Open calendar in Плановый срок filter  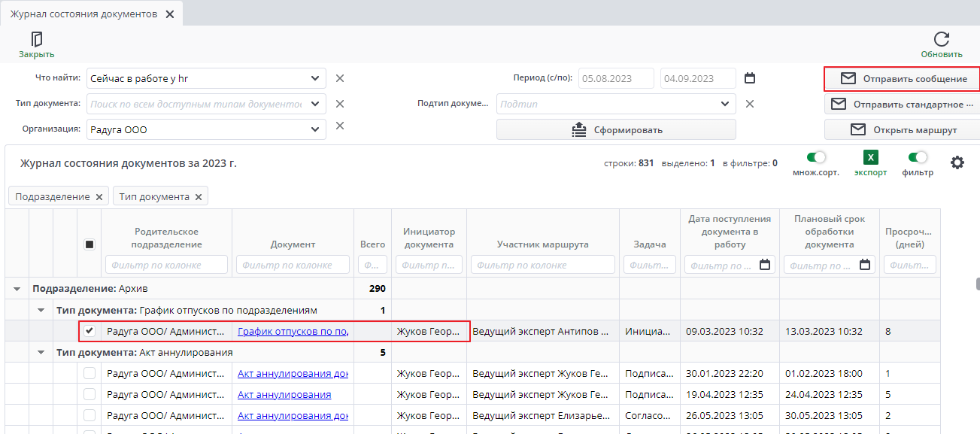coord(865,265)
